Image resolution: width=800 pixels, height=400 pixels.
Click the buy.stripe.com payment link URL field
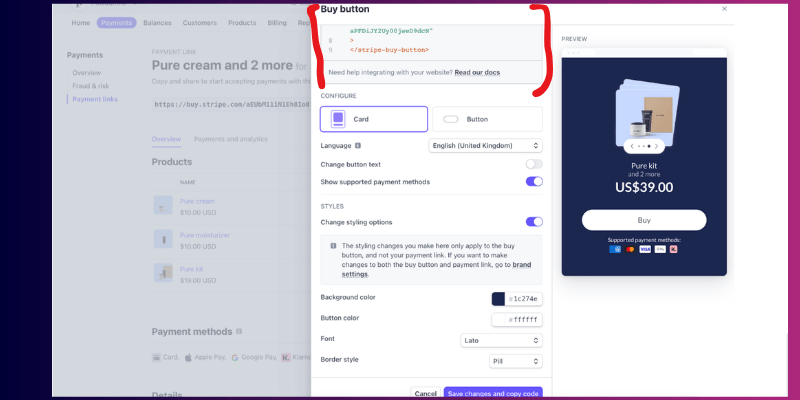(231, 104)
